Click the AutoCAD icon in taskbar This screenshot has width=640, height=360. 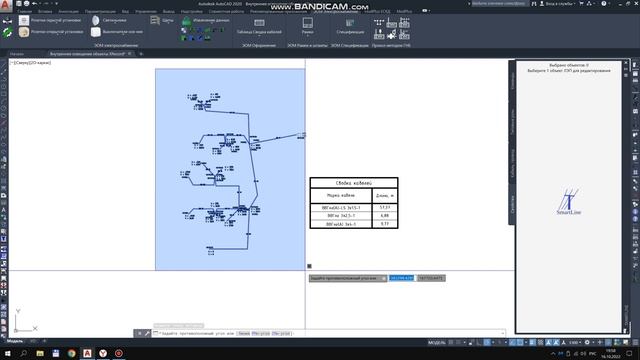coord(87,353)
